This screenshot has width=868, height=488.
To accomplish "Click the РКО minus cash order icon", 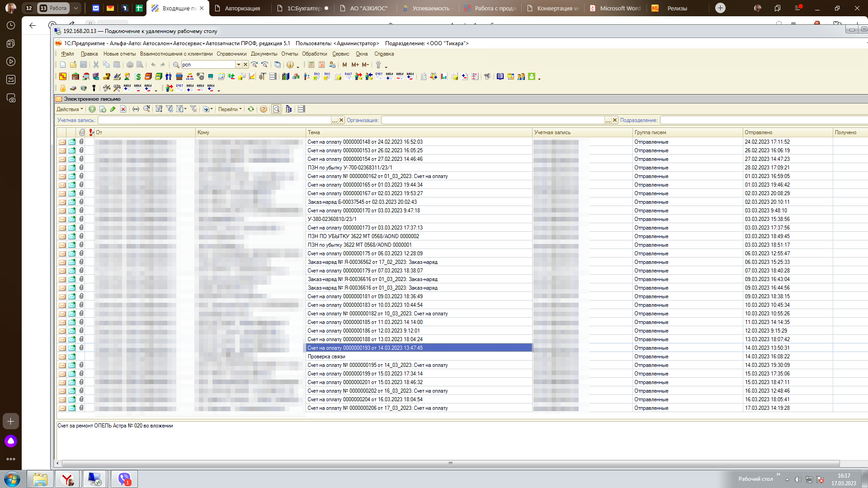I will (327, 76).
